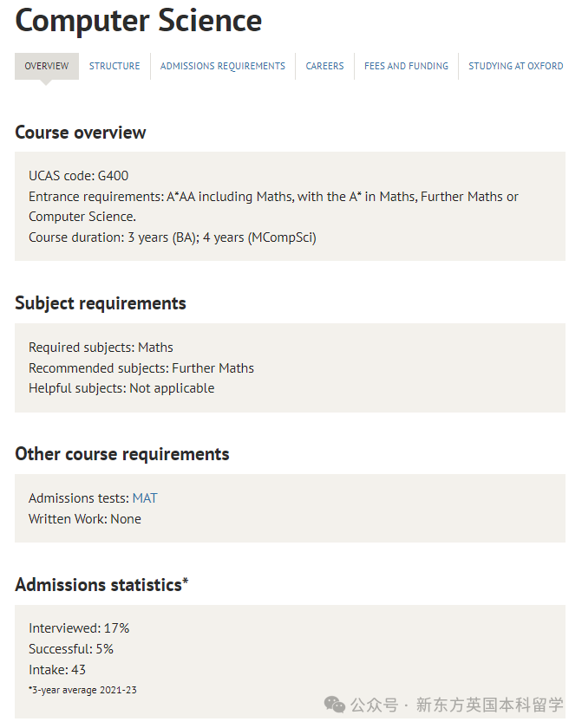Image resolution: width=582 pixels, height=728 pixels.
Task: Click the UCAS code G400 text
Action: coord(79,176)
